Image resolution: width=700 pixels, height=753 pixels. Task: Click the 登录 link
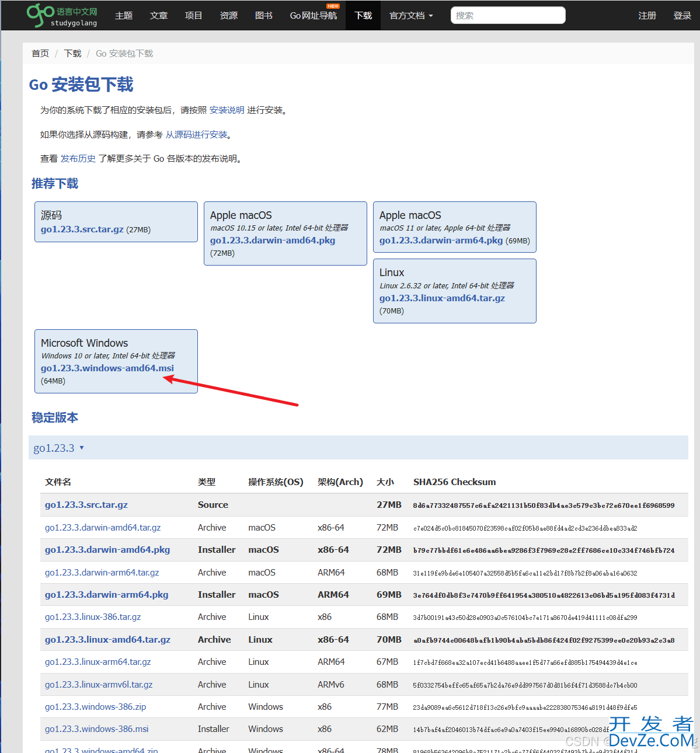pos(682,15)
